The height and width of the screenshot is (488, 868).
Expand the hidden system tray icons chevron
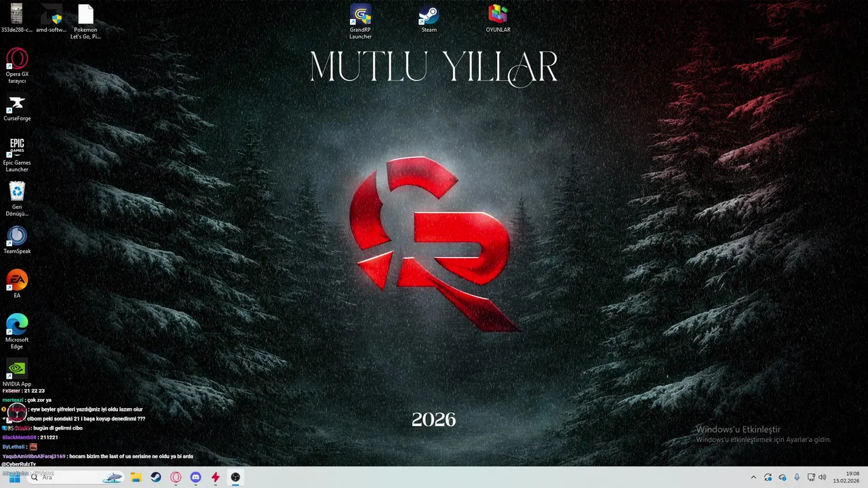tap(753, 477)
